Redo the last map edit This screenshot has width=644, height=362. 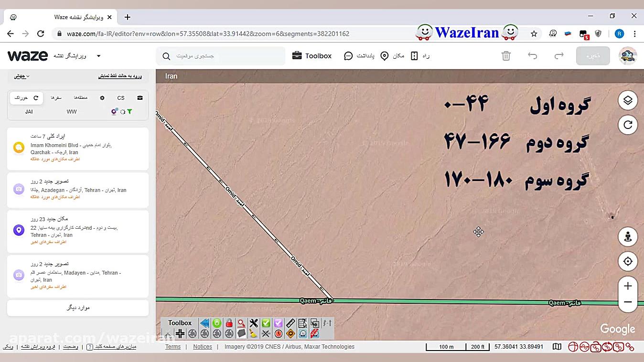pyautogui.click(x=559, y=56)
